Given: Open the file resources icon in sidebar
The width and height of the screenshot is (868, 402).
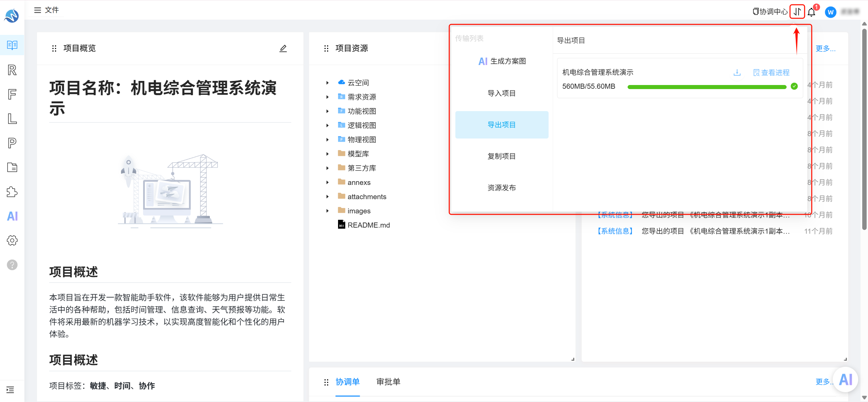Looking at the screenshot, I should pos(12,167).
